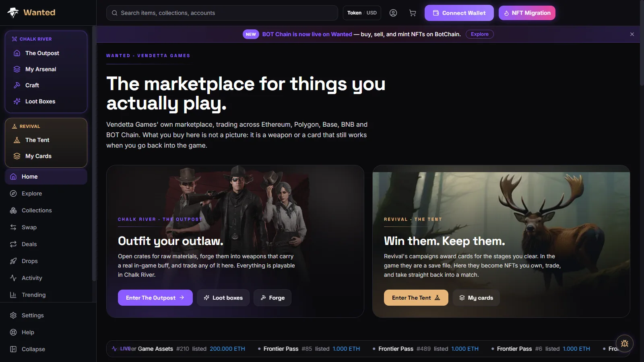Click My cards button in Tent card
This screenshot has width=644, height=362.
pyautogui.click(x=476, y=298)
